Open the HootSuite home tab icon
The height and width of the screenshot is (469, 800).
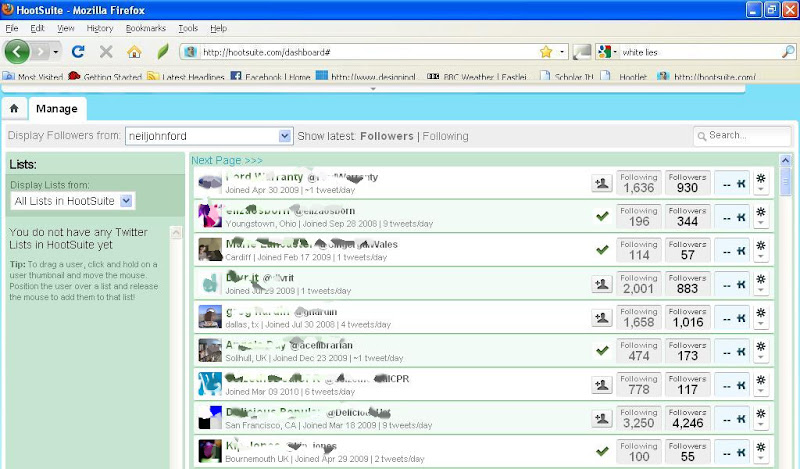pos(14,108)
